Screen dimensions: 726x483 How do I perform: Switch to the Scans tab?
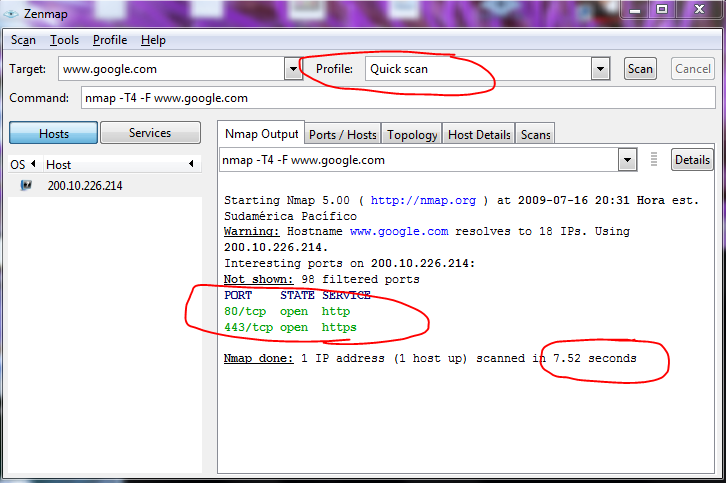[x=535, y=135]
